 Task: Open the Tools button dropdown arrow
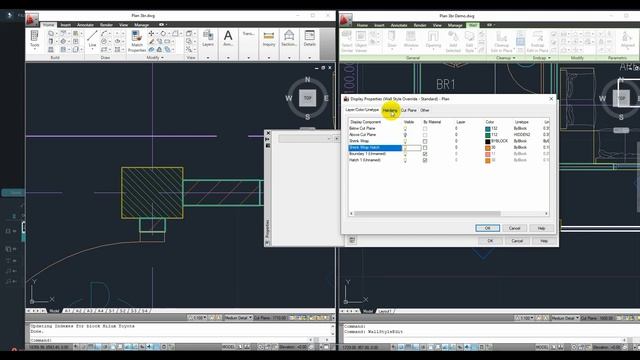click(35, 49)
